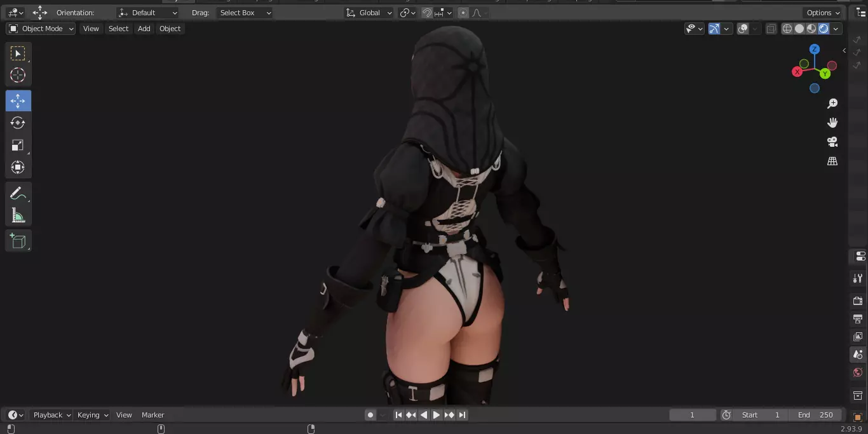The height and width of the screenshot is (434, 868).
Task: Open the Add menu
Action: [x=144, y=29]
